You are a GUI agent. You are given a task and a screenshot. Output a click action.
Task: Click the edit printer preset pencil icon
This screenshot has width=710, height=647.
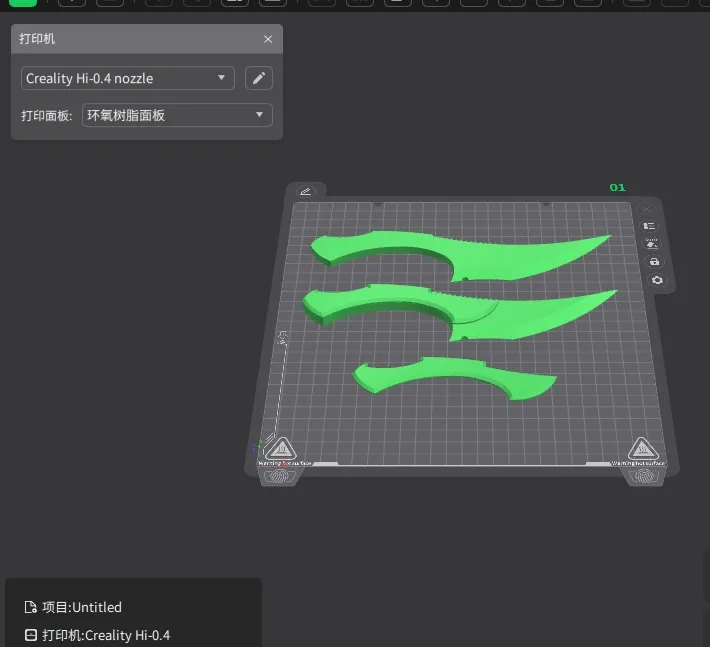[x=259, y=78]
